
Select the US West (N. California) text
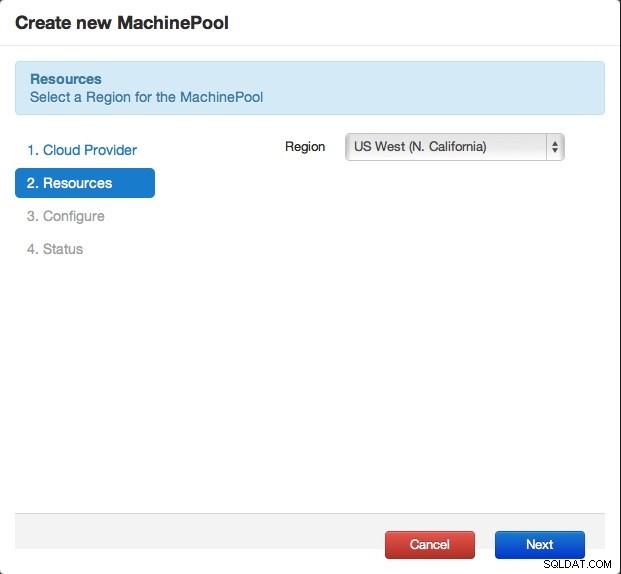coord(420,147)
